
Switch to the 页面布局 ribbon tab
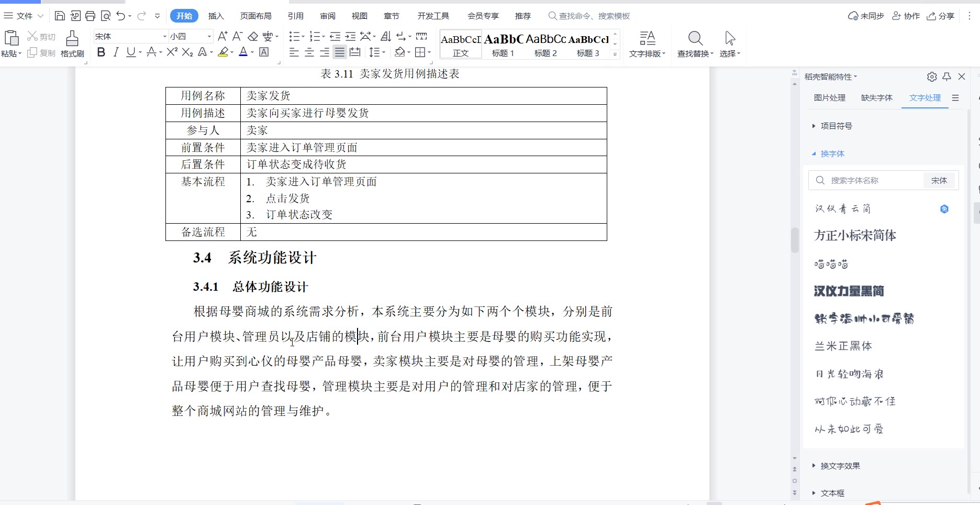click(x=255, y=16)
